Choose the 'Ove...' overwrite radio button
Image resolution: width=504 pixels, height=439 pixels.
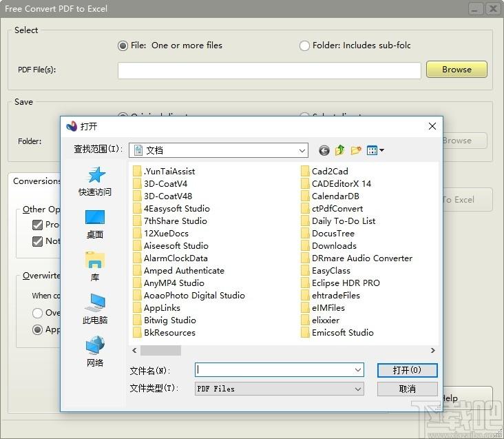[x=37, y=313]
